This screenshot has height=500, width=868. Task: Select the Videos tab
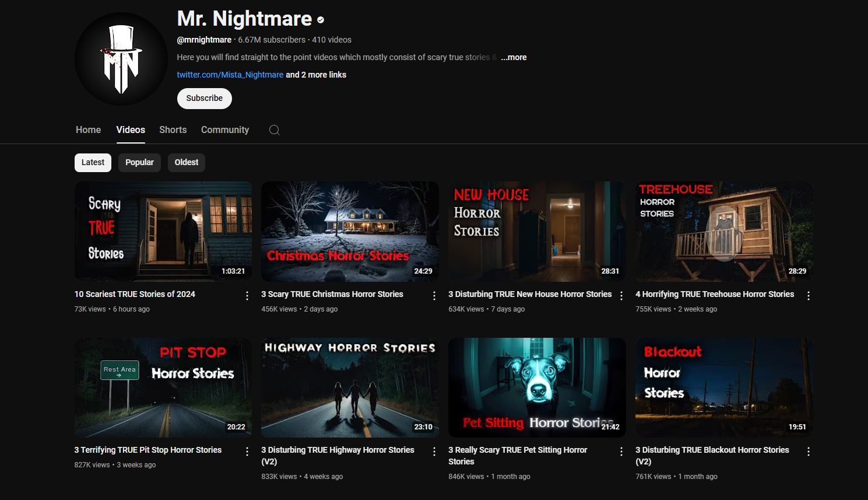[131, 130]
